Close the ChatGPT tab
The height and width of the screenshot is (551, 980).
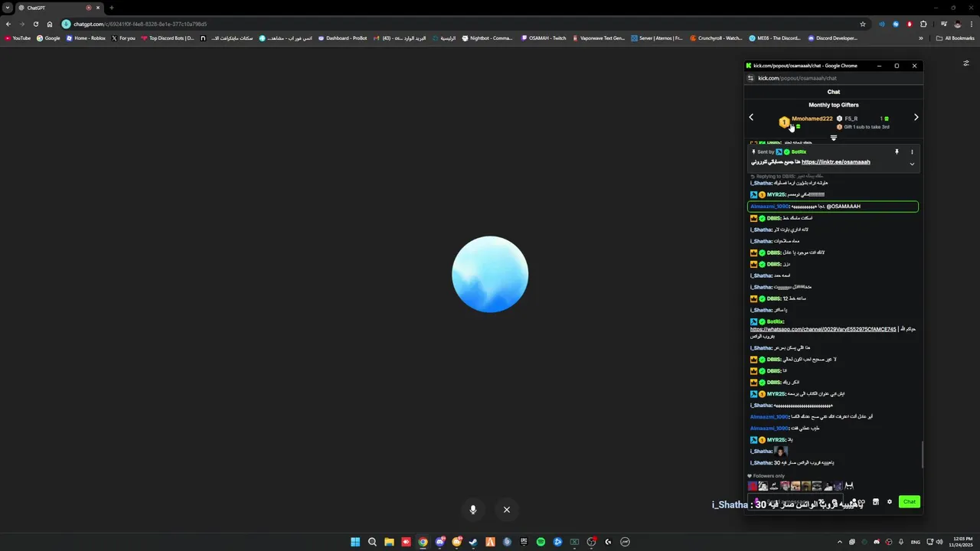[98, 8]
